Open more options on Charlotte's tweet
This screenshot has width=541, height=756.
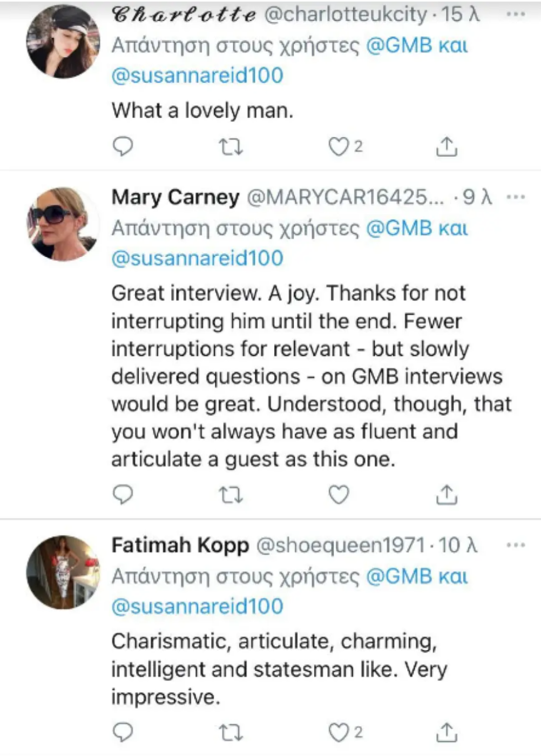pyautogui.click(x=516, y=15)
